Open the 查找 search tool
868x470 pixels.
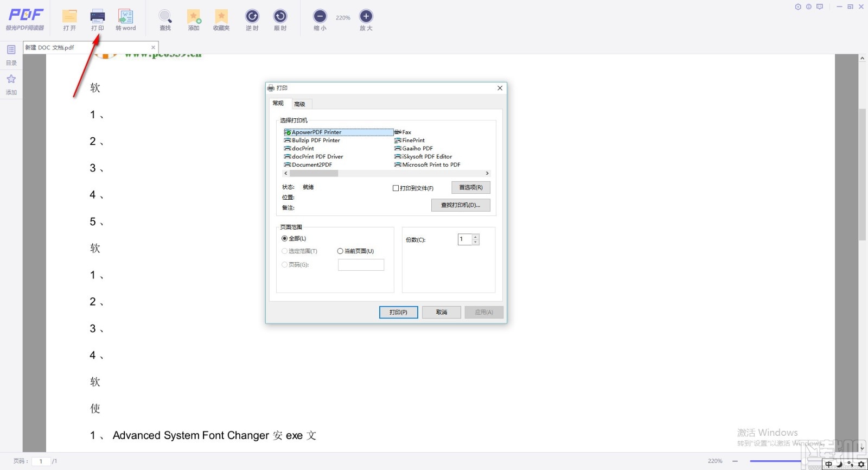pyautogui.click(x=165, y=20)
